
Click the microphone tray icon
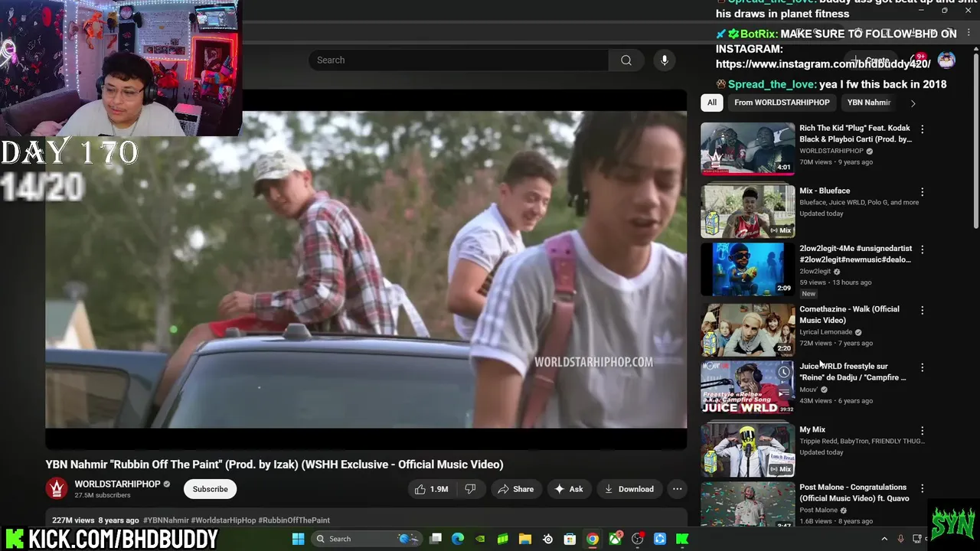pos(901,539)
